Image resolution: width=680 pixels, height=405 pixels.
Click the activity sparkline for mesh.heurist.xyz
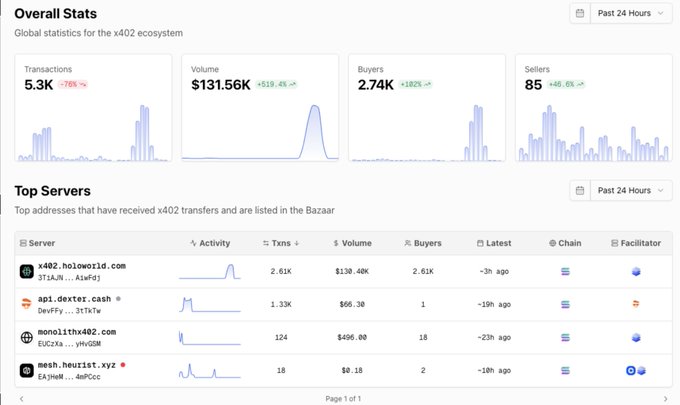209,371
